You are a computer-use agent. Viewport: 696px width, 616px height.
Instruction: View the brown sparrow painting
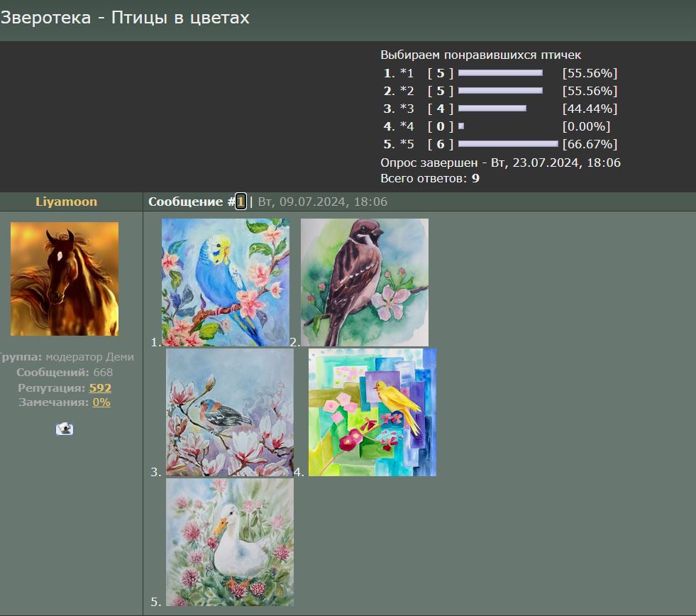[x=365, y=282]
